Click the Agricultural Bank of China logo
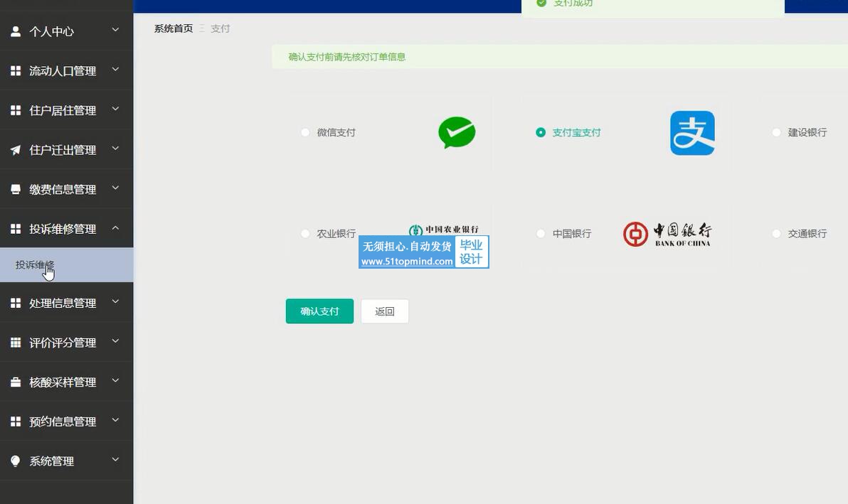Screen dimensions: 848x504 coord(443,230)
